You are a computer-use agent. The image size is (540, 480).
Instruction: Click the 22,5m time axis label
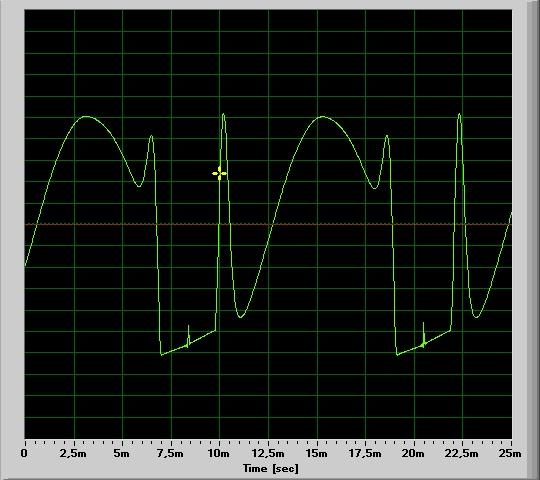(461, 453)
